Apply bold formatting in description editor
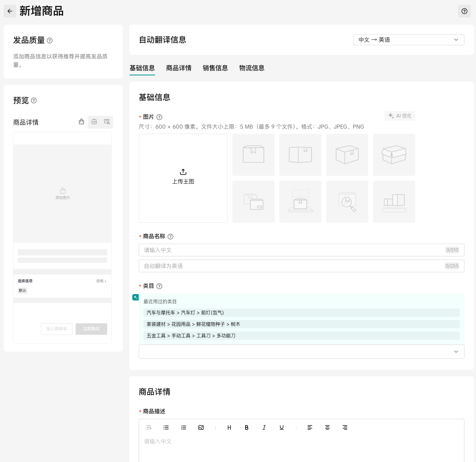This screenshot has width=476, height=462. point(247,427)
